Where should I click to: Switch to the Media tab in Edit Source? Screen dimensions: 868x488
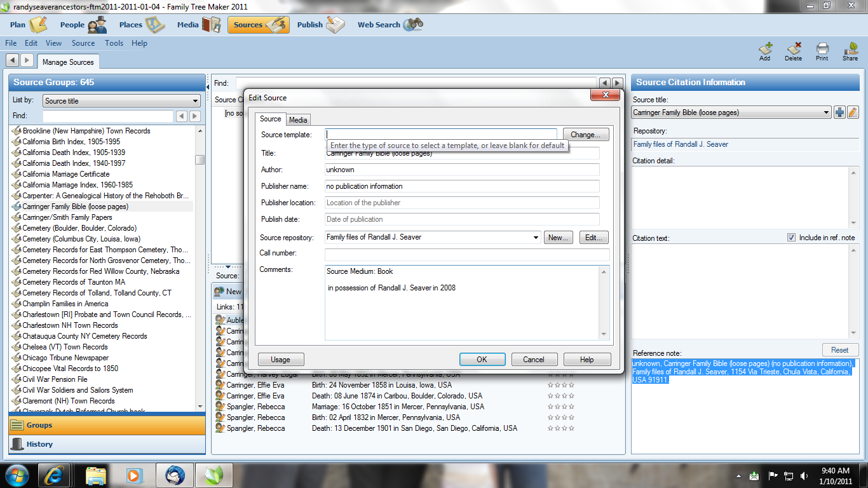click(298, 119)
